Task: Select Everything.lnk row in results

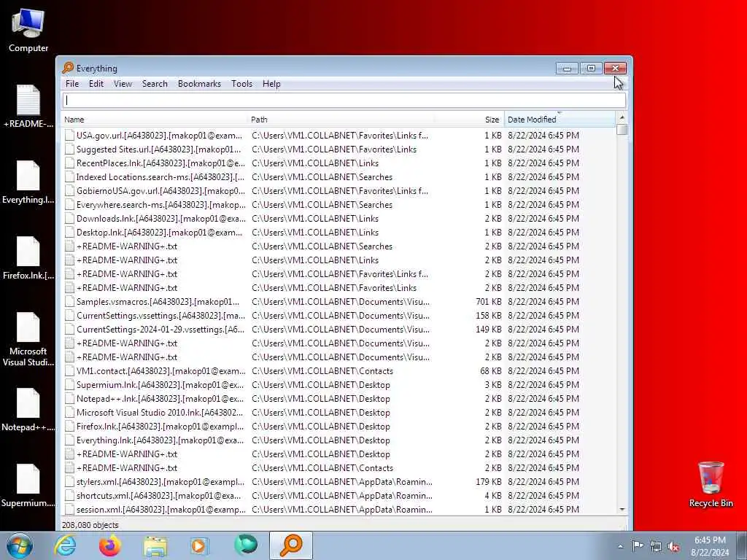Action: (x=338, y=440)
